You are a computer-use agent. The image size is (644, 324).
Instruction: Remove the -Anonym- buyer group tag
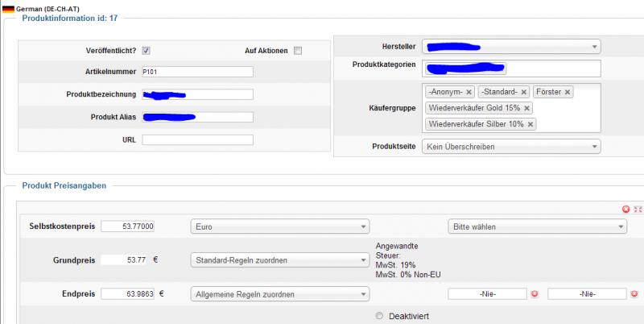pyautogui.click(x=469, y=92)
